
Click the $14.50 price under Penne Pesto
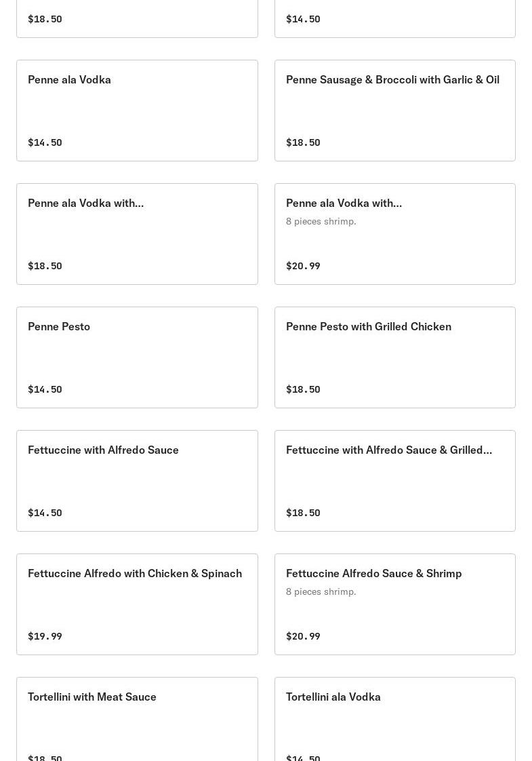tap(45, 389)
